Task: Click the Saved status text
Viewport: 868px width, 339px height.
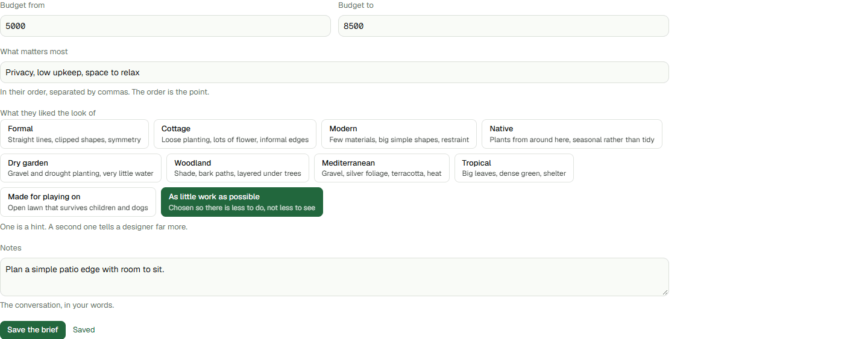Action: [84, 330]
